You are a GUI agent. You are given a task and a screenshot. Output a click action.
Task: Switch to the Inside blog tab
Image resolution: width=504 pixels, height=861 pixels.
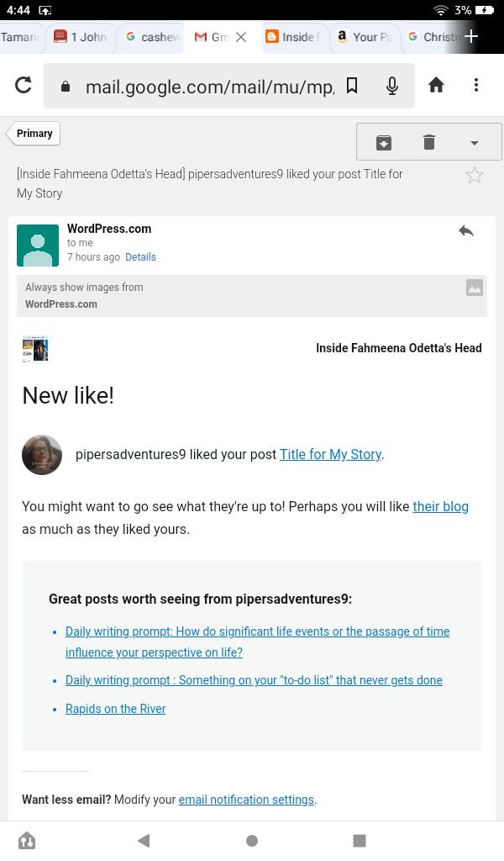pos(290,37)
